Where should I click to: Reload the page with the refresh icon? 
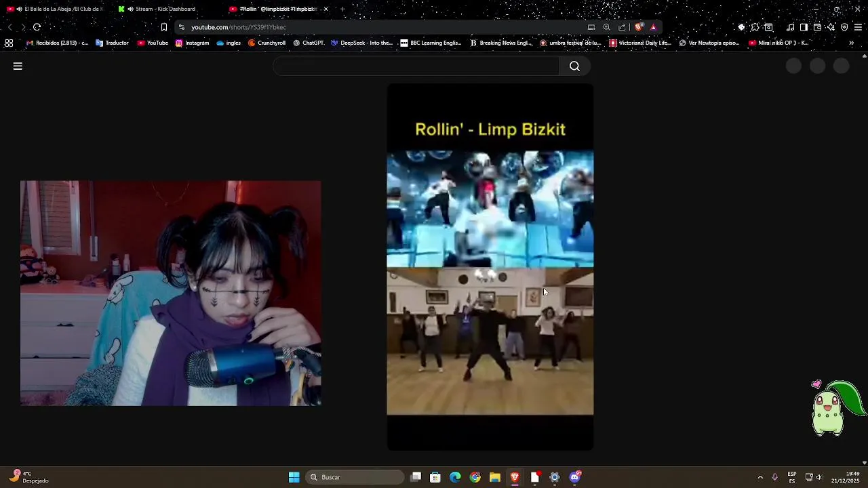37,27
